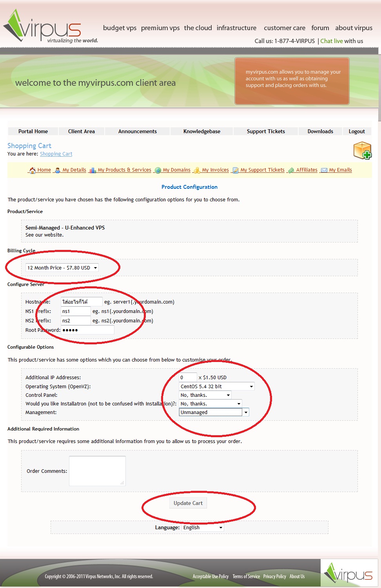Viewport: 381px width, 588px height.
Task: Click the My Products & Services link
Action: pos(125,170)
